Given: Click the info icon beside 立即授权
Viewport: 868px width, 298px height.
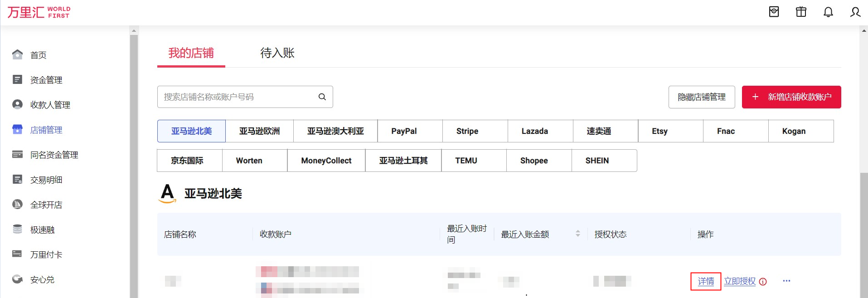Looking at the screenshot, I should click(763, 282).
